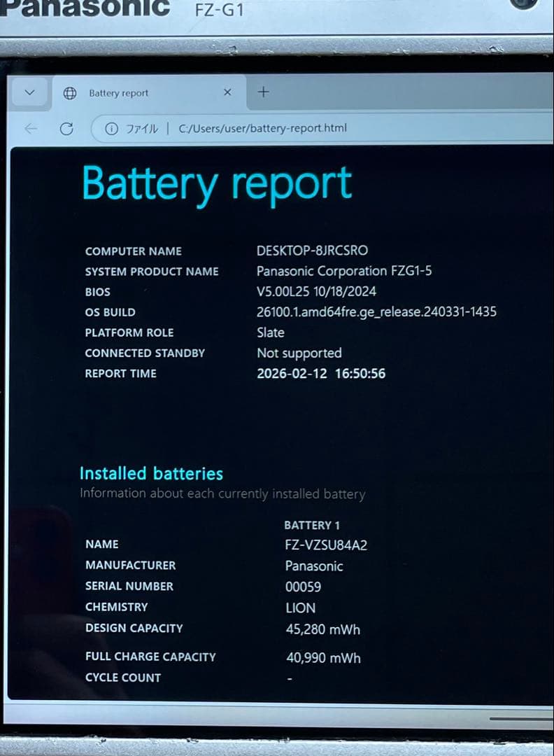Select OS build 26100.1.amd64fre value
This screenshot has height=756, width=554.
pos(376,312)
